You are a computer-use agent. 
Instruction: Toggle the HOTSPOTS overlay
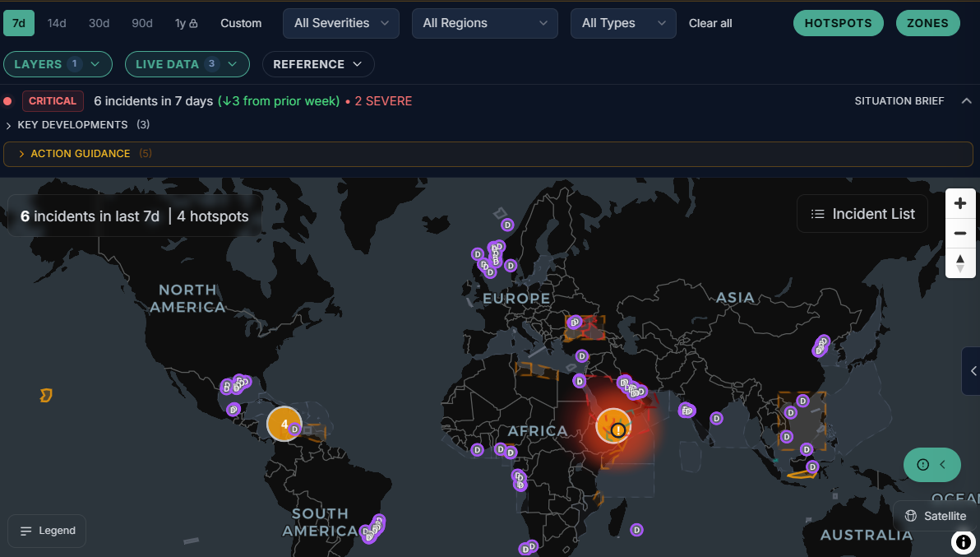coord(838,23)
